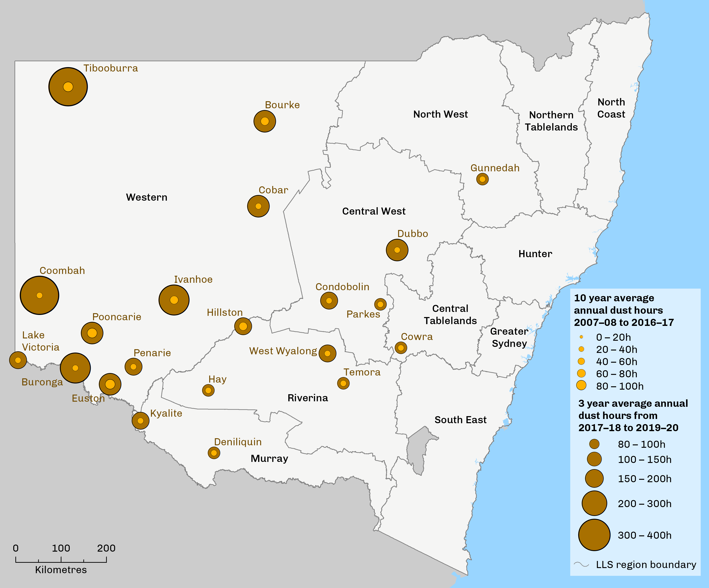Click the Central West region label
This screenshot has width=709, height=588.
click(x=374, y=211)
